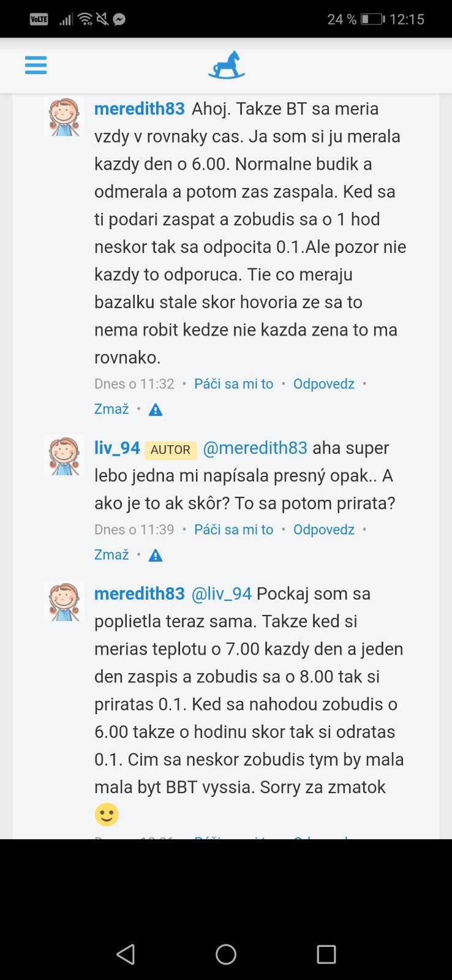
Task: Report liv_94's comment via warning icon
Action: click(156, 556)
